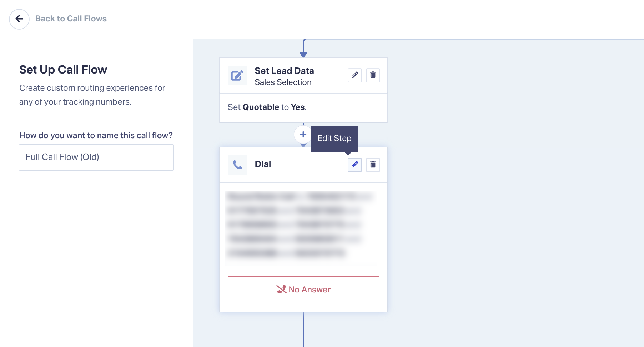Click the back arrow button
Viewport: 644px width, 347px height.
point(19,19)
